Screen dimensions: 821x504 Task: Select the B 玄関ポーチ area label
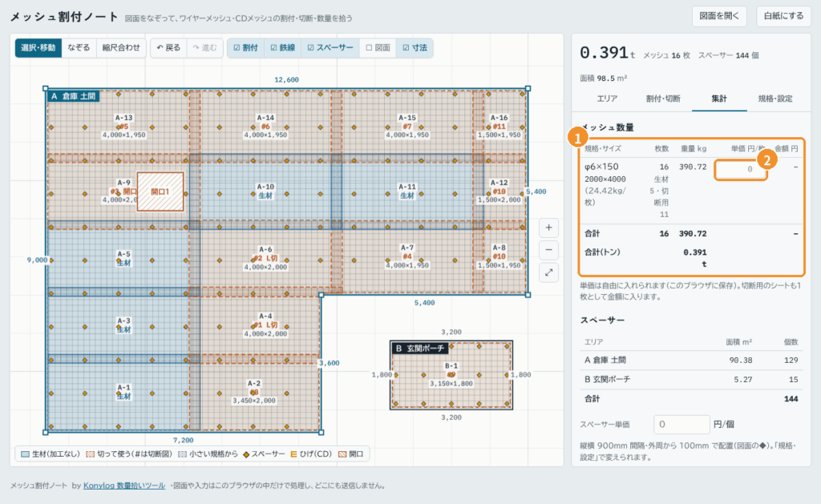pos(420,348)
